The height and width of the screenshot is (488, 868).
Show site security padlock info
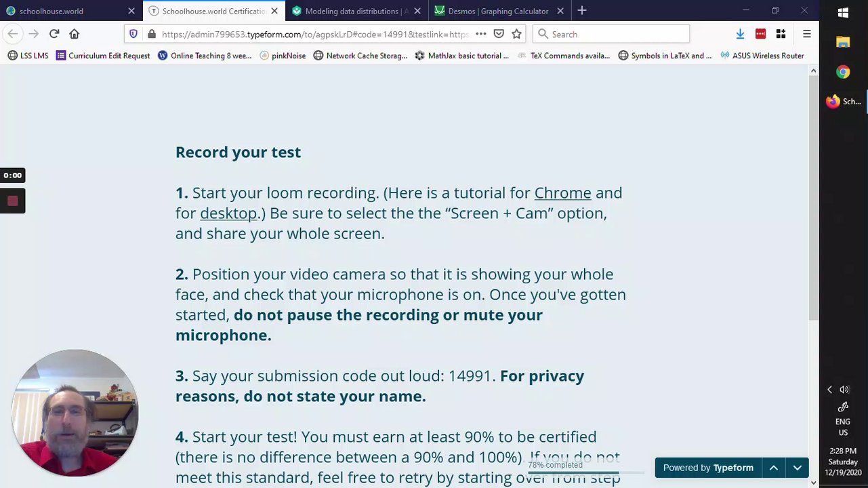pos(151,34)
